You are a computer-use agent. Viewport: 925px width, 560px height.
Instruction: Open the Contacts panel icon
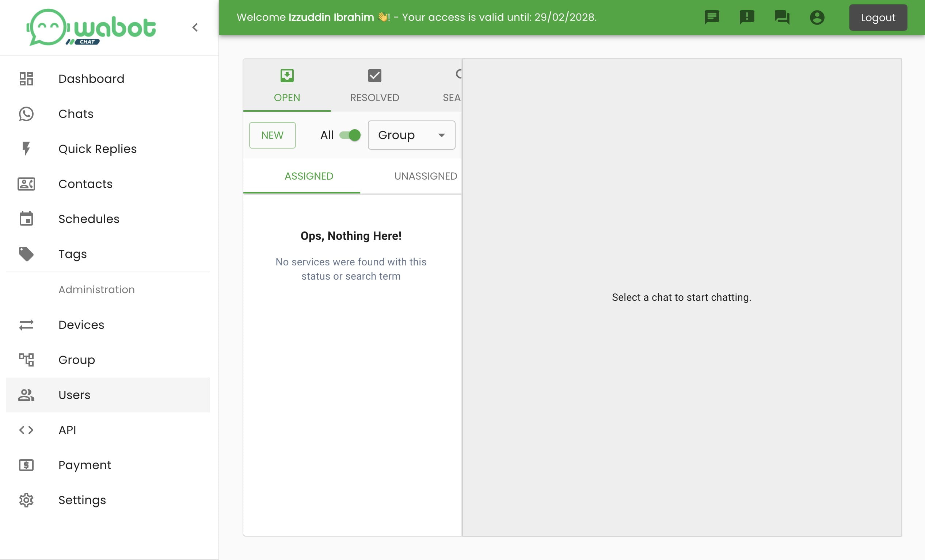[x=26, y=184]
